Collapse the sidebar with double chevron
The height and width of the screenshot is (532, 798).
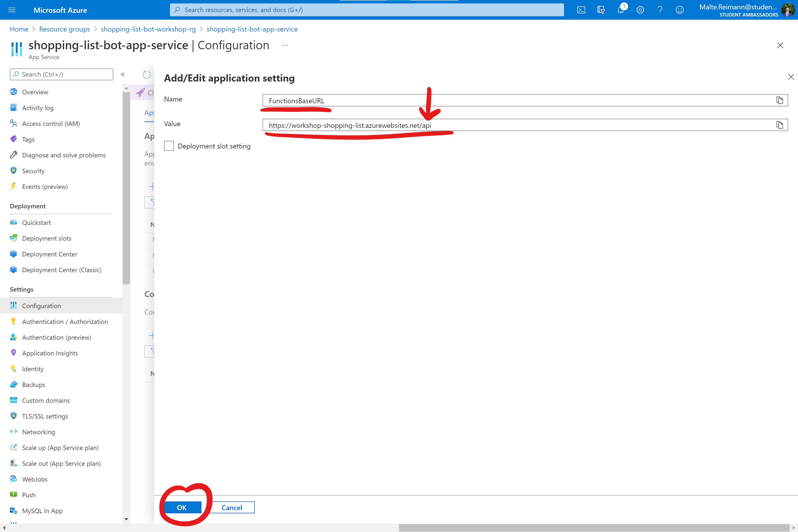click(x=123, y=74)
